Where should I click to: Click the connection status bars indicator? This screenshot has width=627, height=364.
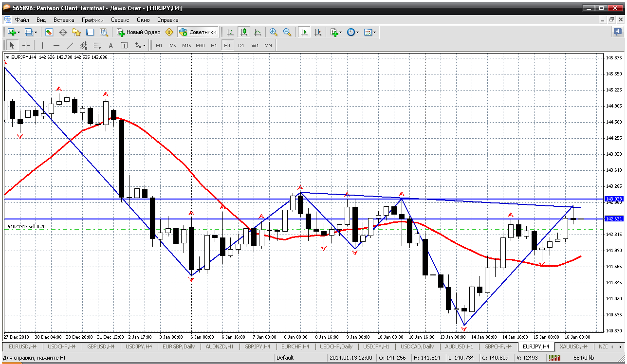point(555,358)
